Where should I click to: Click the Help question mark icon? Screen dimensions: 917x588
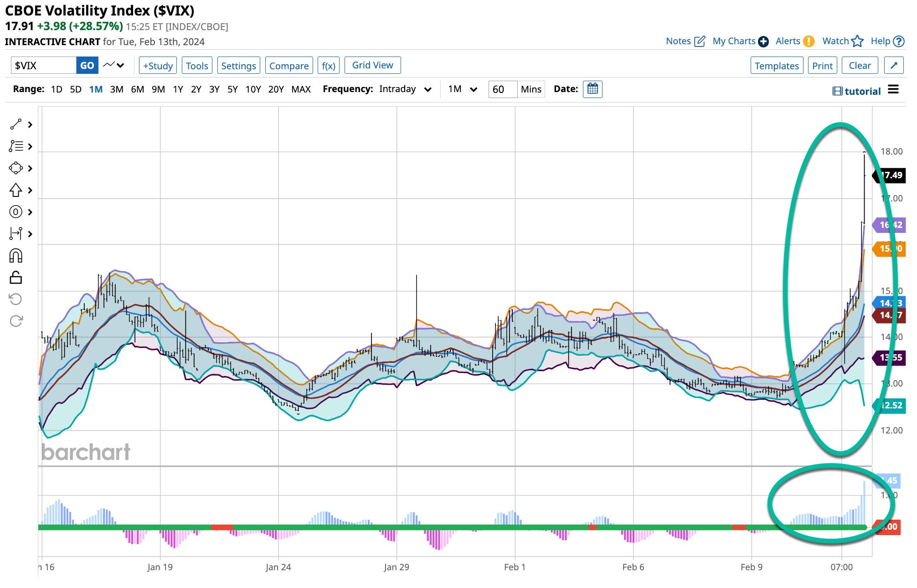tap(898, 41)
